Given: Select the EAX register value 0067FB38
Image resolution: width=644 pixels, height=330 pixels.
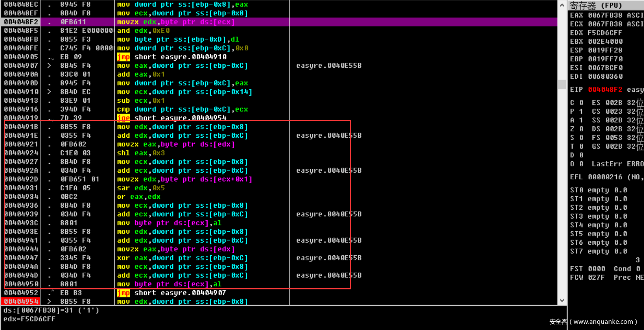Looking at the screenshot, I should [606, 15].
